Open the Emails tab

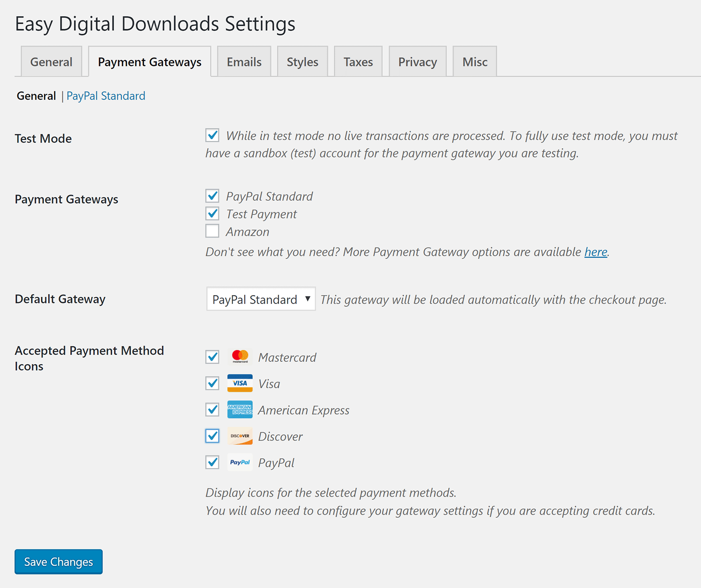(x=244, y=62)
